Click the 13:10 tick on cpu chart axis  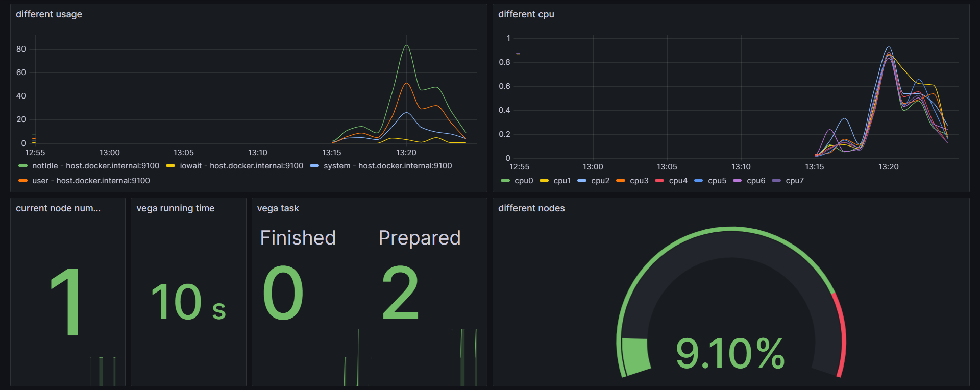click(741, 167)
